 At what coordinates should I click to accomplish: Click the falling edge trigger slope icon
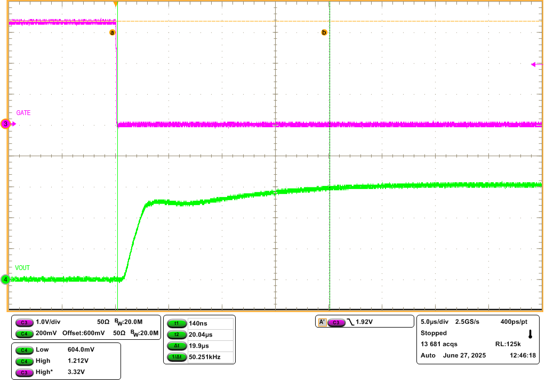(x=350, y=322)
